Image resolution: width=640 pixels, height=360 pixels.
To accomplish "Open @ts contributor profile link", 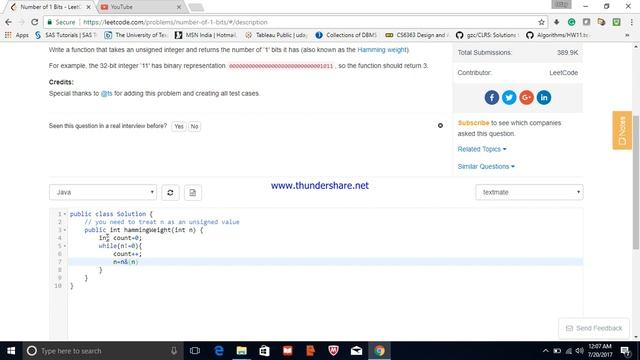I will (107, 93).
